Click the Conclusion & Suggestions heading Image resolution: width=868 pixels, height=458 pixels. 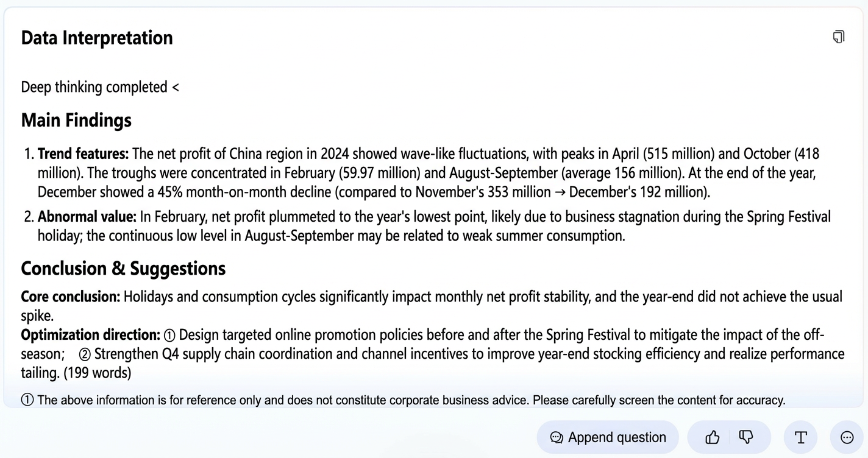click(x=123, y=269)
